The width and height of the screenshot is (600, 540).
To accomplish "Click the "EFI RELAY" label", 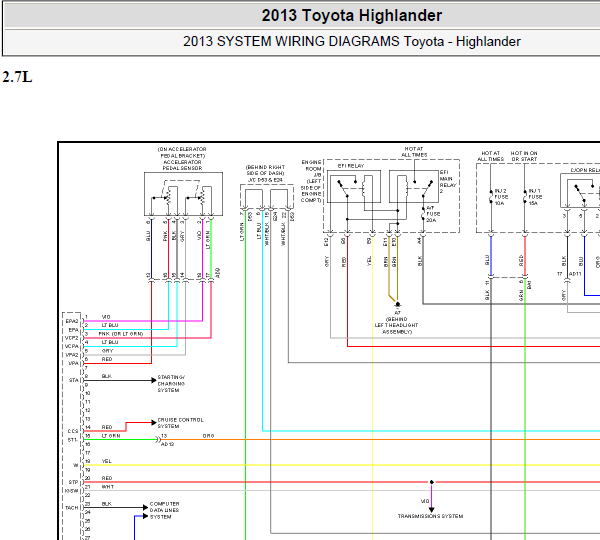I will [351, 166].
